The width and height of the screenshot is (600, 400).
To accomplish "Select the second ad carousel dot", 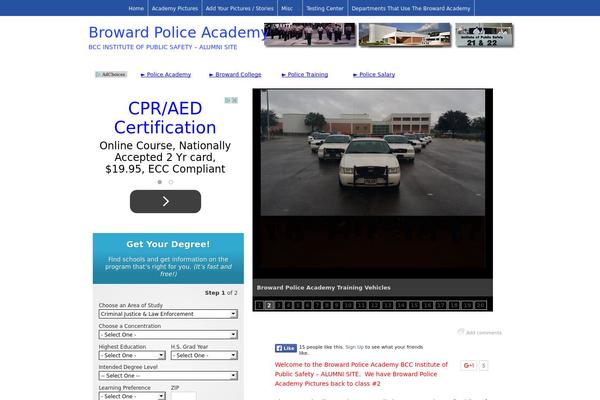I will pos(171,182).
